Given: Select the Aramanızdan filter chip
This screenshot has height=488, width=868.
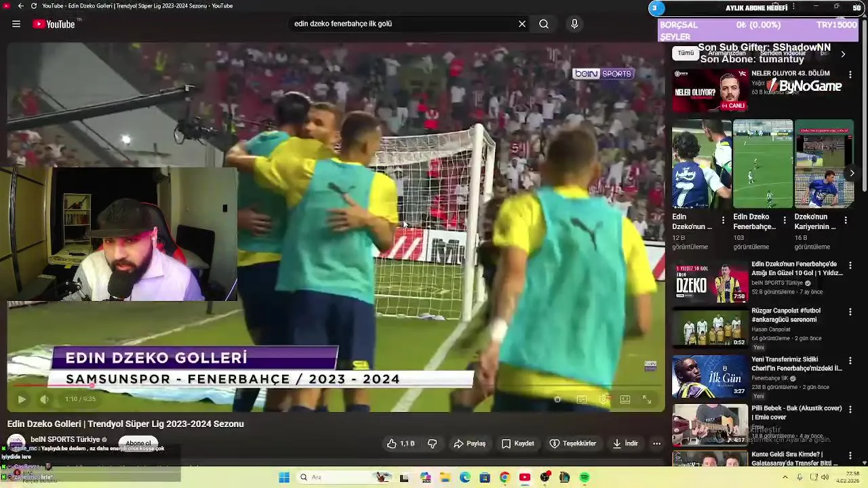Looking at the screenshot, I should [727, 53].
